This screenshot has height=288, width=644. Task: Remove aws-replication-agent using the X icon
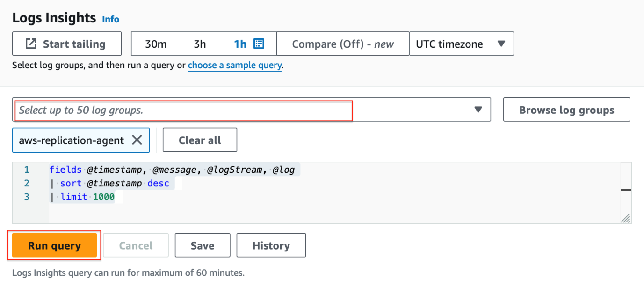137,140
